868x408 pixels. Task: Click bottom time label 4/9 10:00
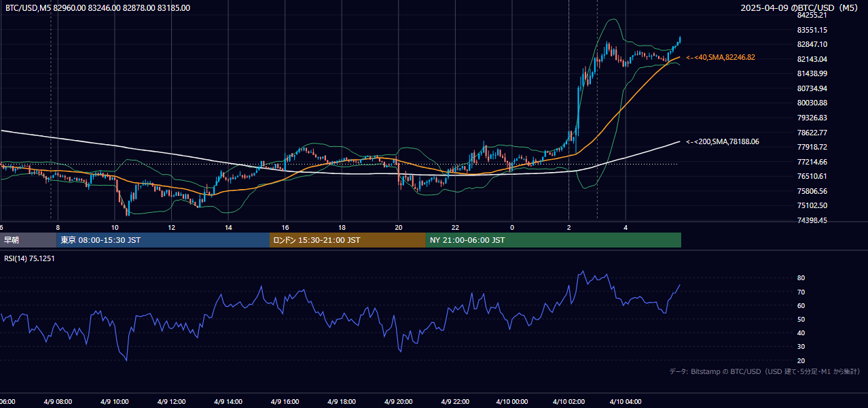coord(115,402)
